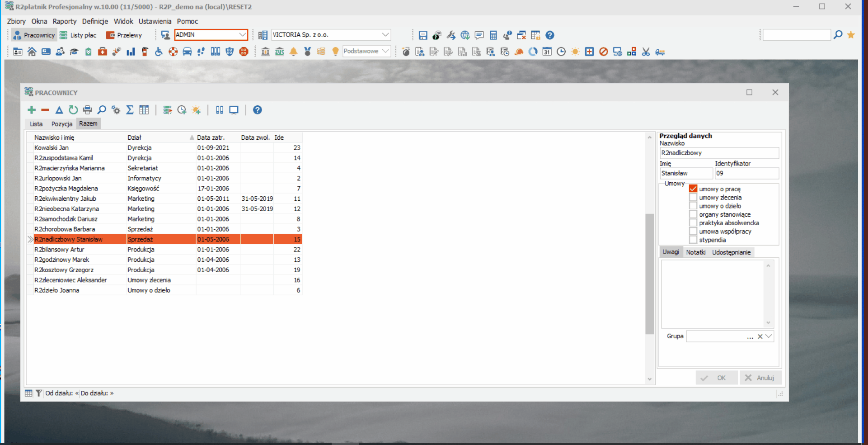Click the house icon in main toolbar
The height and width of the screenshot is (445, 868).
[32, 52]
